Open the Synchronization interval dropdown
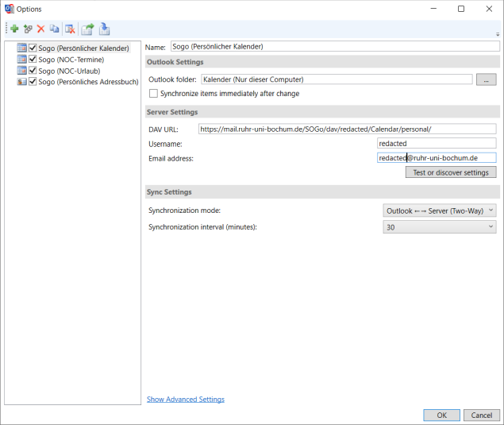The height and width of the screenshot is (425, 504). 440,227
